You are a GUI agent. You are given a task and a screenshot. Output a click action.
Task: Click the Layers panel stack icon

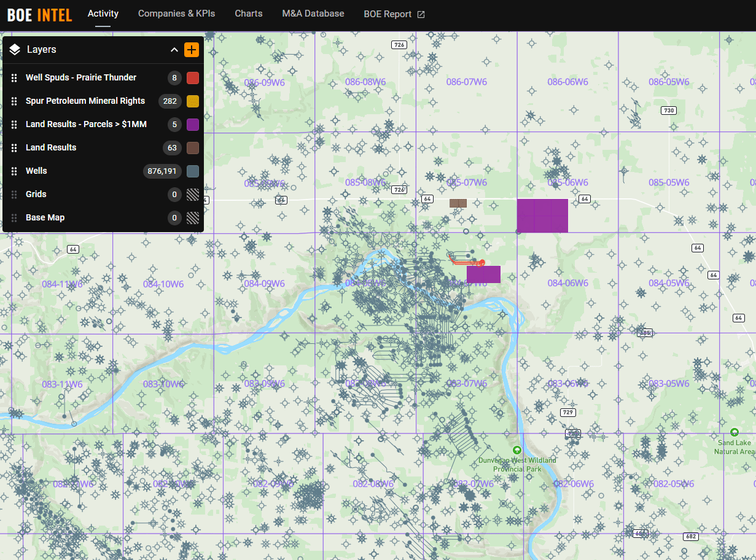pos(14,50)
